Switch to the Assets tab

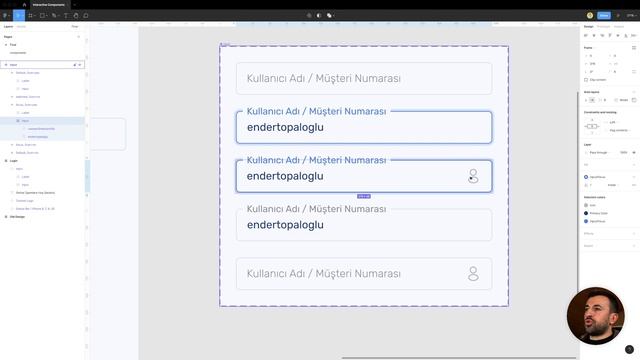(x=21, y=27)
